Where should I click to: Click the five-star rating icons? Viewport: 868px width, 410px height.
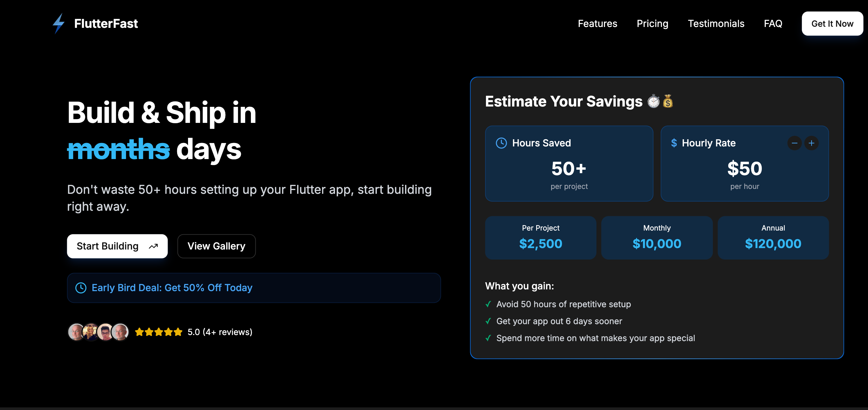point(158,332)
